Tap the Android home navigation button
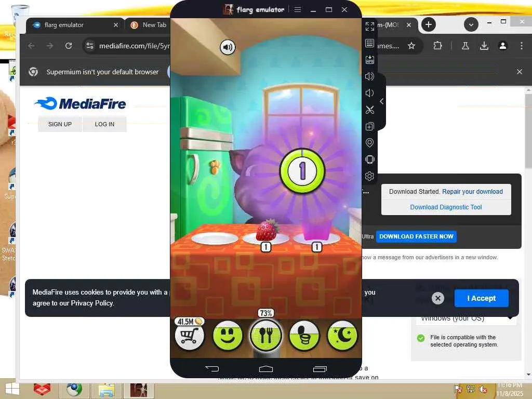This screenshot has height=399, width=532. pos(265,368)
